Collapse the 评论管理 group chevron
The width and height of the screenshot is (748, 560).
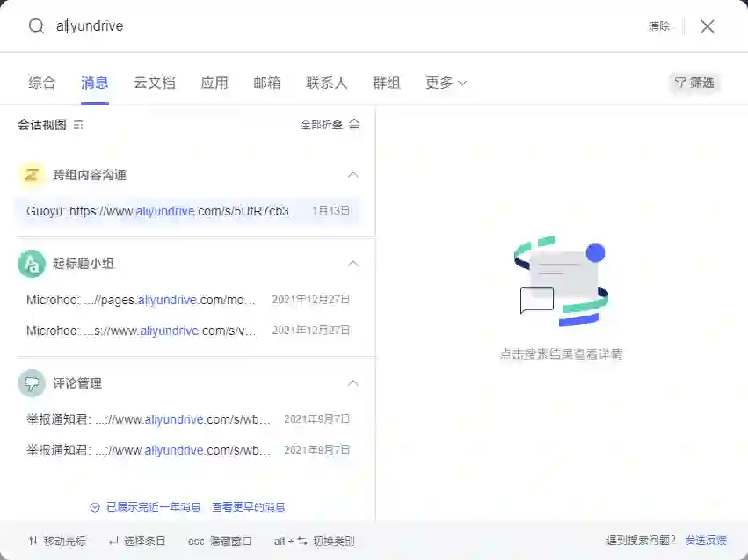pyautogui.click(x=353, y=383)
